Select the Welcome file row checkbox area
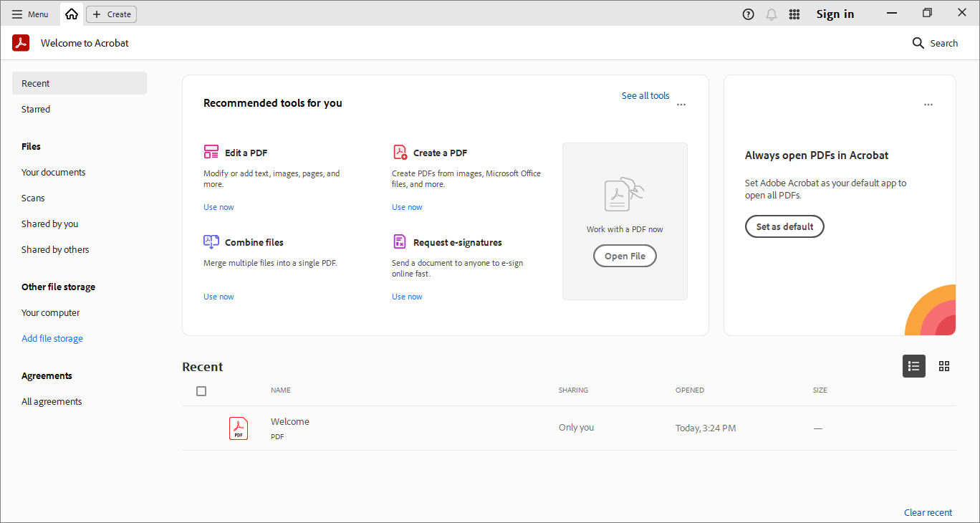980x523 pixels. pyautogui.click(x=201, y=428)
